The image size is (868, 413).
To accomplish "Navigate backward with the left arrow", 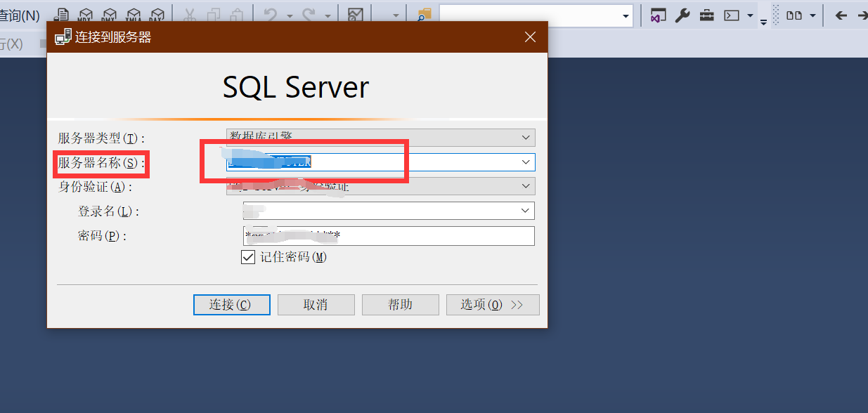I will pos(841,15).
